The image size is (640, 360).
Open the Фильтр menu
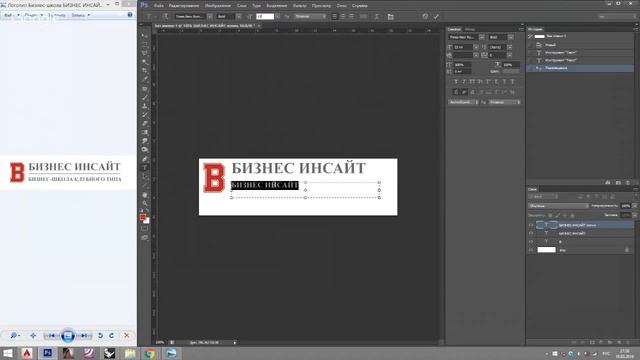(x=300, y=6)
